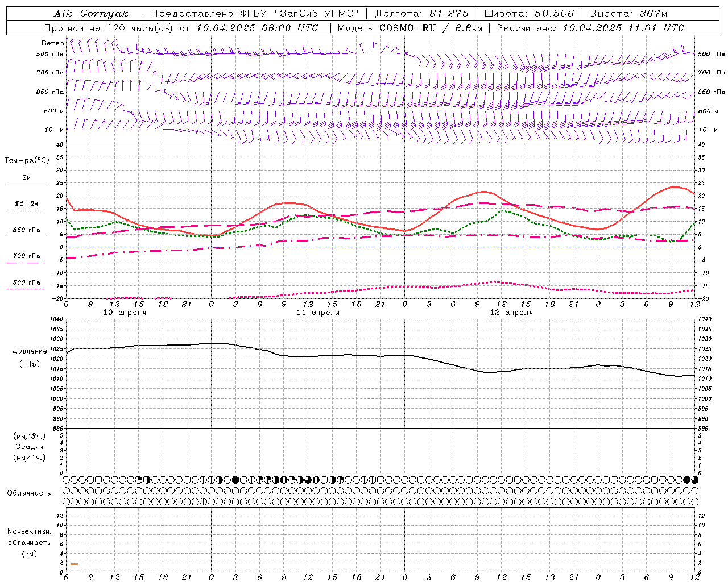Click the '(мм/3ч.)' precipitation unit label

(30, 436)
